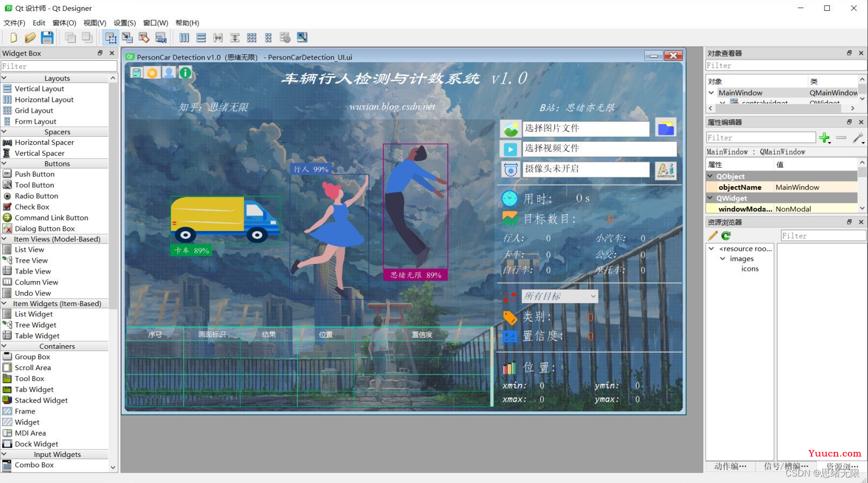Click the wrench configure icon

[x=858, y=138]
